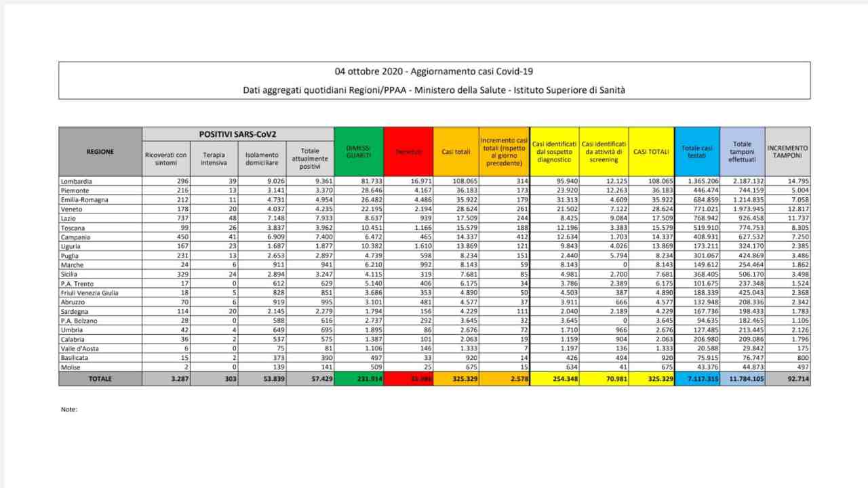Select 'Casi identificati dal sospetto diagnostico' header

click(x=555, y=152)
